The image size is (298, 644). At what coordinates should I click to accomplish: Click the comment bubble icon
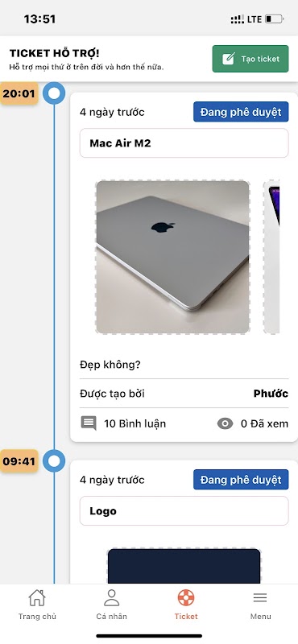pyautogui.click(x=89, y=423)
